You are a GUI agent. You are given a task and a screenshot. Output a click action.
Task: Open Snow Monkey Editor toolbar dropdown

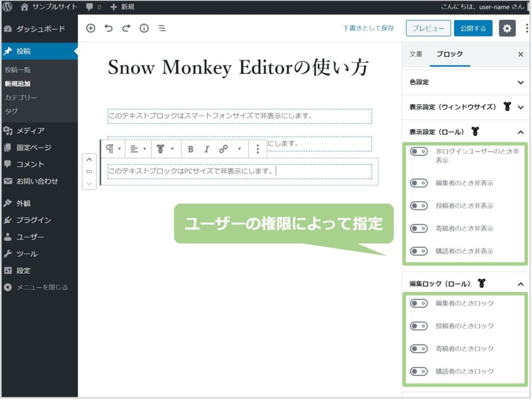165,149
